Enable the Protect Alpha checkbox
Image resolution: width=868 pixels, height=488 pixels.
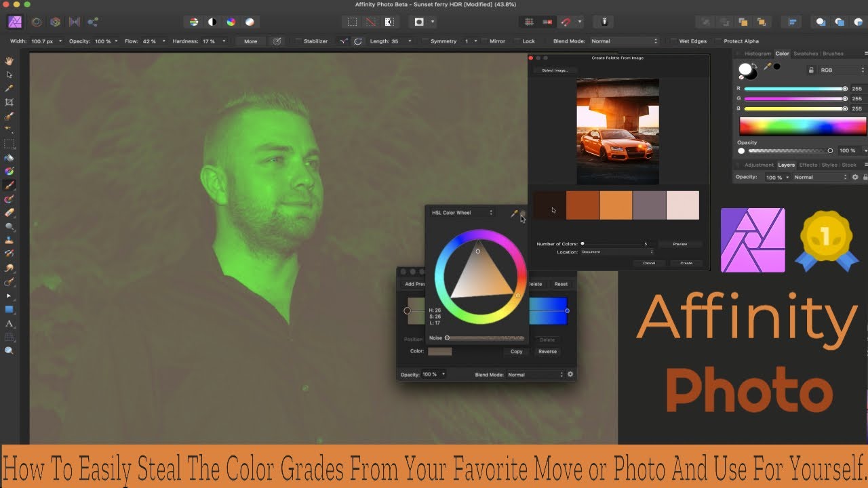719,41
